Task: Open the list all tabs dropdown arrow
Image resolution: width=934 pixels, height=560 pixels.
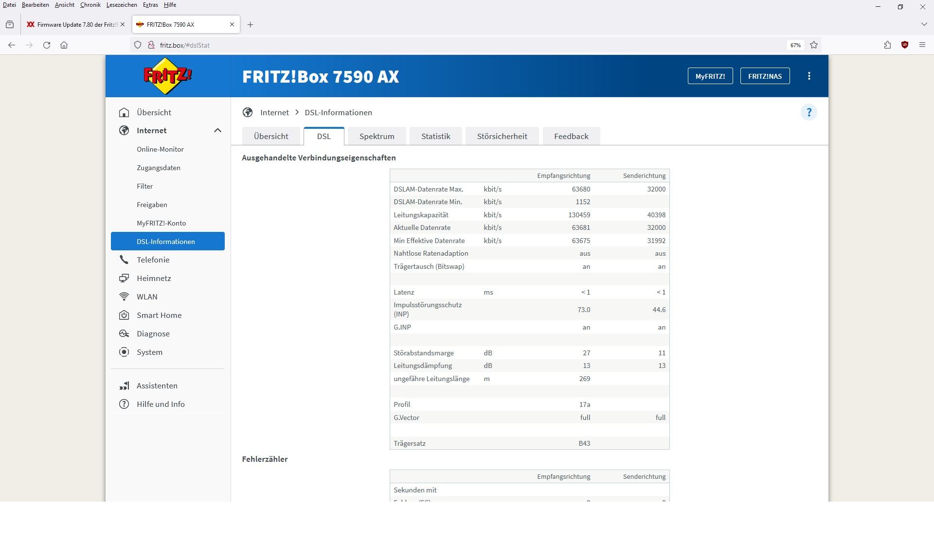Action: coord(924,24)
